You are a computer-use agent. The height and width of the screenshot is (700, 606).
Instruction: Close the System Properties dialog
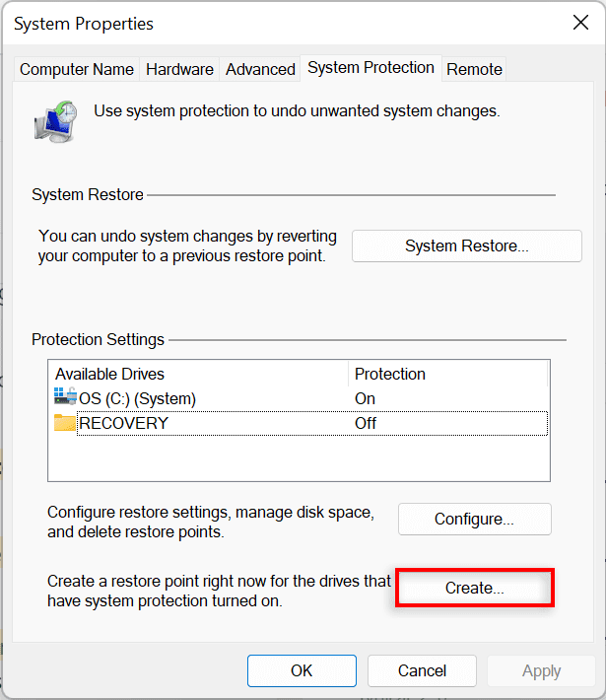click(x=580, y=23)
